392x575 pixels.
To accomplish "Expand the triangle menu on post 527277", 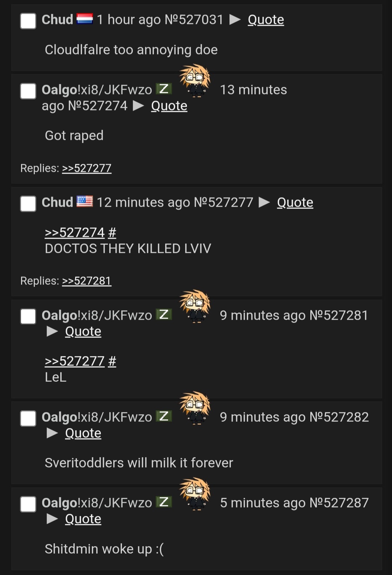I will click(x=264, y=202).
